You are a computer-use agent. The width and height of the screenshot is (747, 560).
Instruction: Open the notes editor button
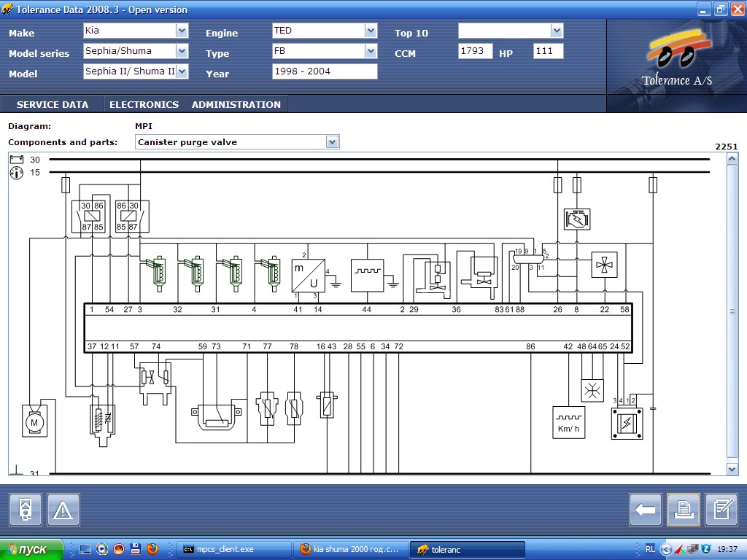(721, 510)
